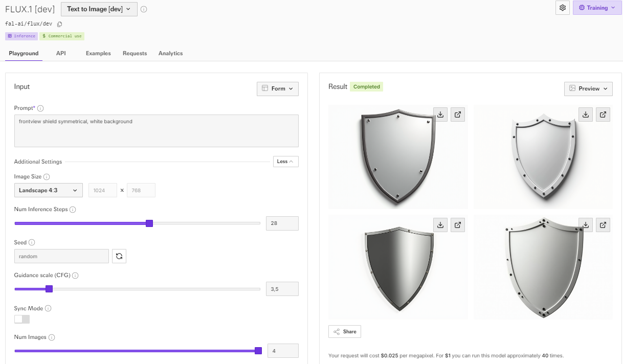Download the top-left shield image
623x364 pixels.
[x=440, y=115]
